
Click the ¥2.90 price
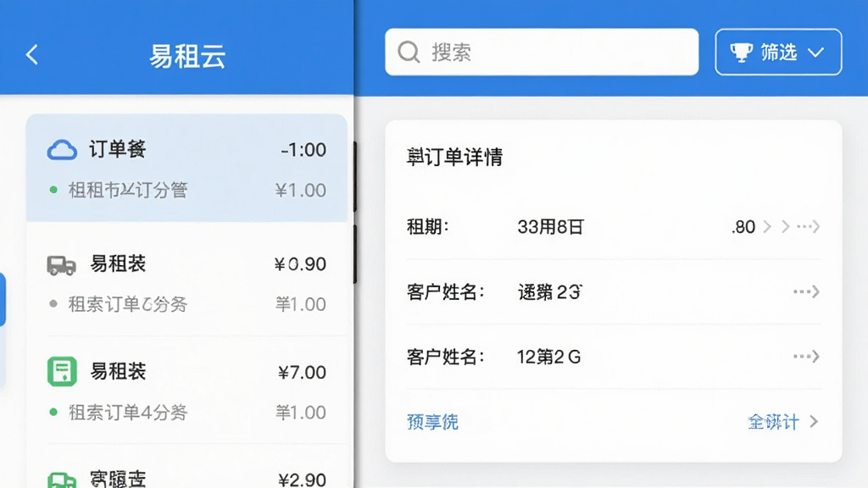[303, 480]
